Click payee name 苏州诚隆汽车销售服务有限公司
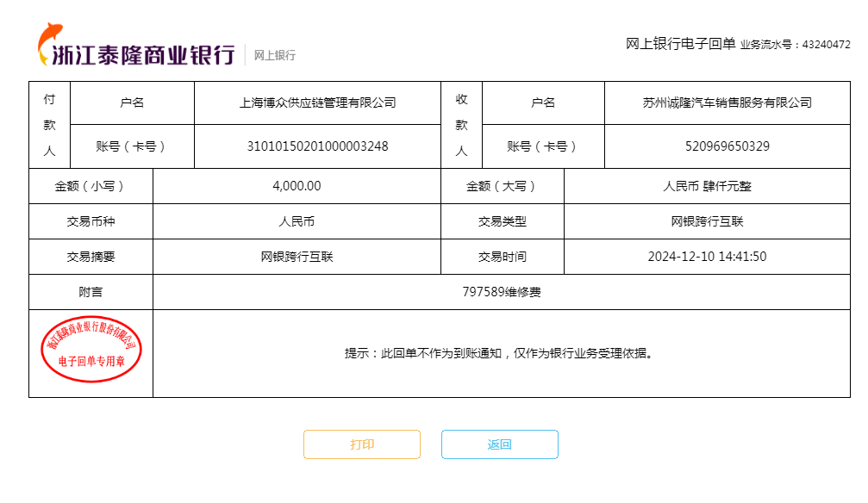Screen dimensions: 868x503 point(727,102)
